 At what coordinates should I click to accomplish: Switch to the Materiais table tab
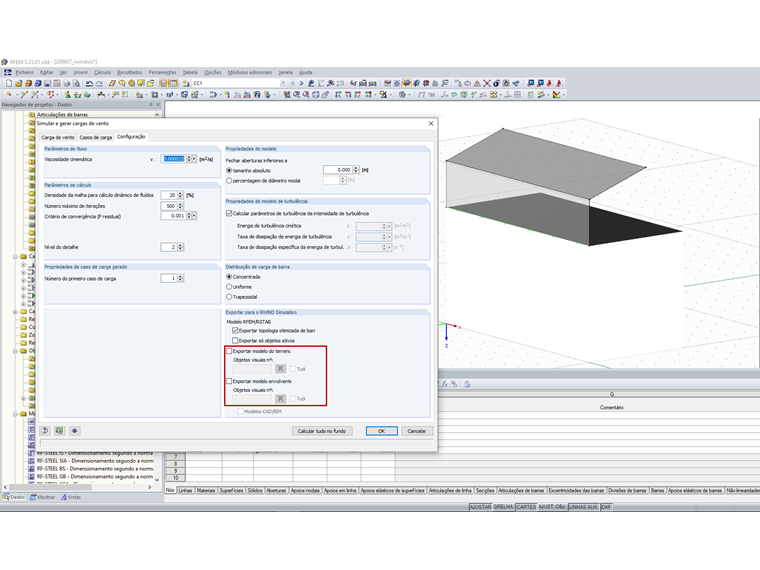206,491
